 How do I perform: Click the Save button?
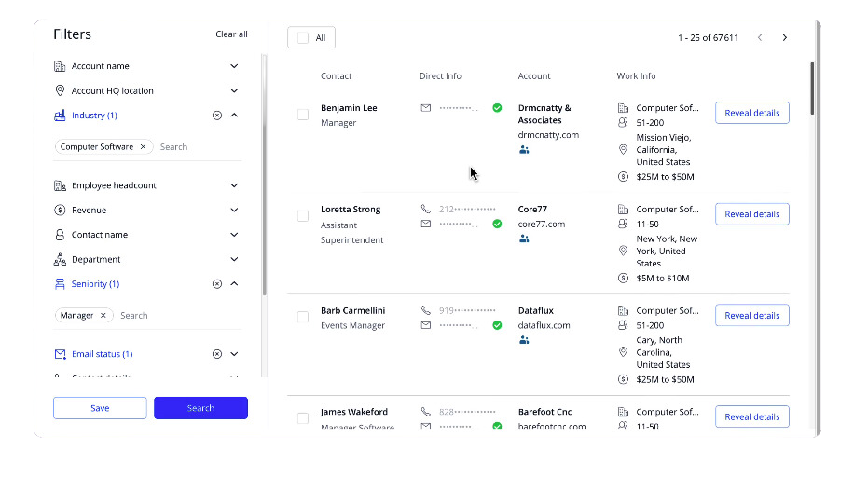pos(100,408)
